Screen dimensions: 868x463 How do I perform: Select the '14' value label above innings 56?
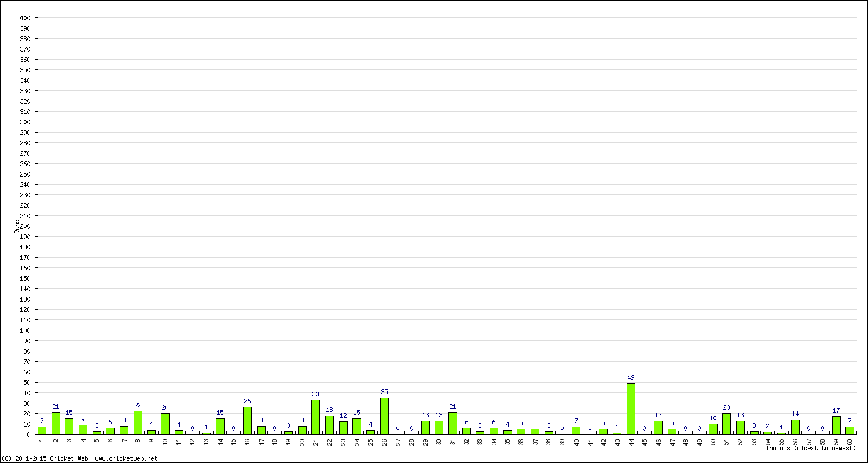tap(795, 414)
